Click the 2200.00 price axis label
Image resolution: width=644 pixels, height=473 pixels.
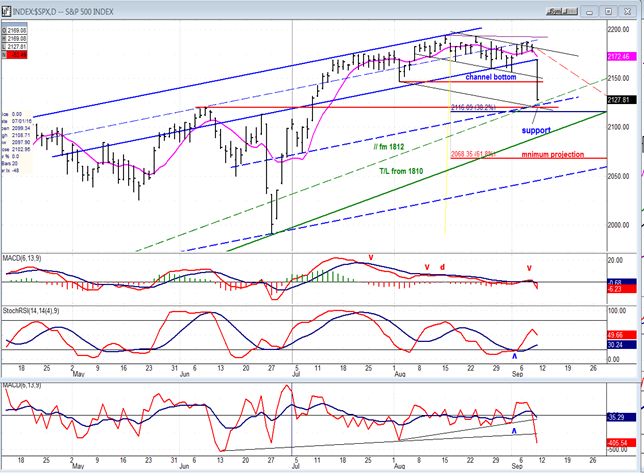point(619,29)
